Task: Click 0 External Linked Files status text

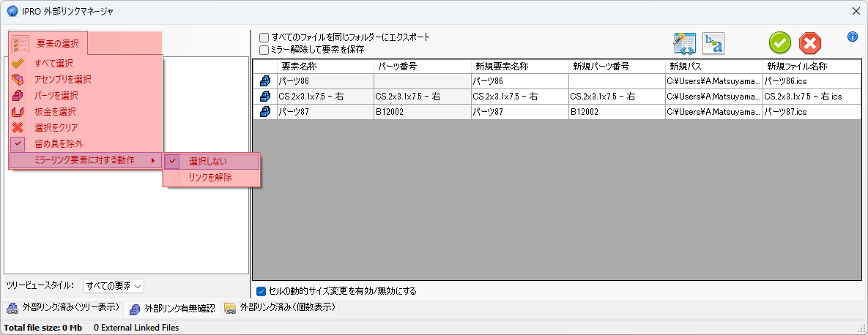Action: 136,328
